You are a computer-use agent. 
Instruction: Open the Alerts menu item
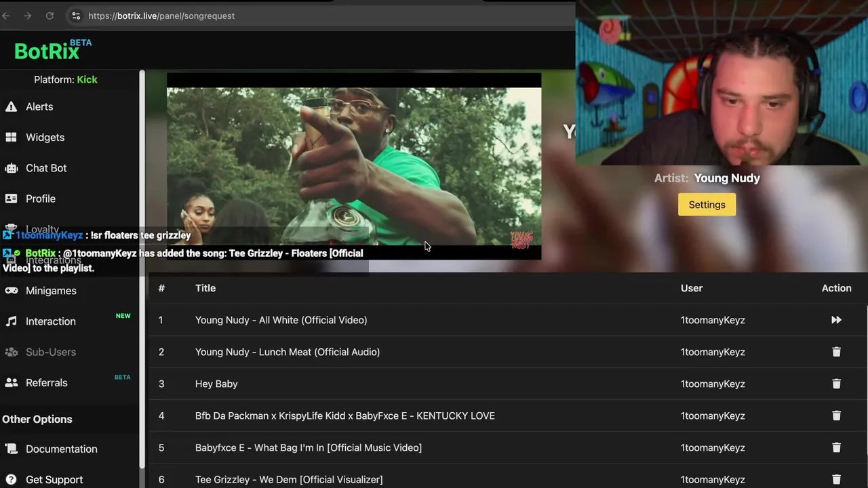pyautogui.click(x=39, y=106)
